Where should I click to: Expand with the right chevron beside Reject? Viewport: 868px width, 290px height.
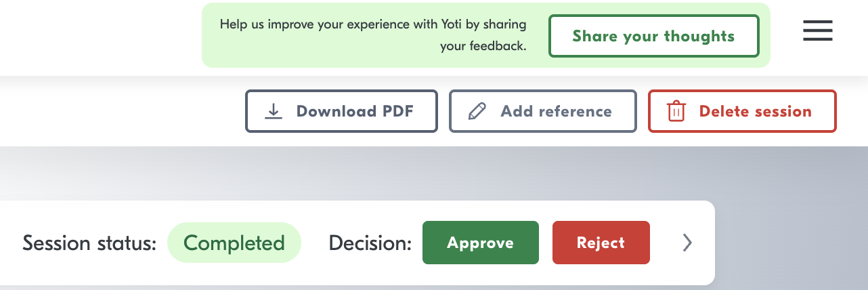(687, 243)
